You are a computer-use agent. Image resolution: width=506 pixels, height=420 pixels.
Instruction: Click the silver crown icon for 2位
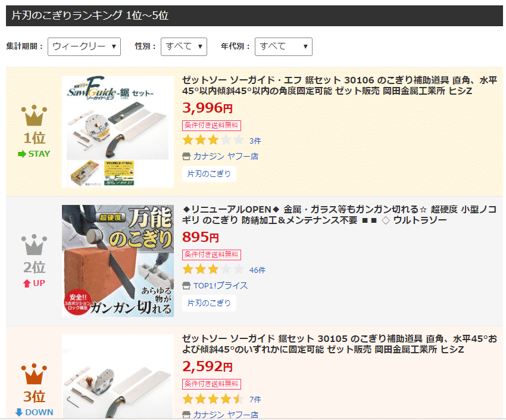tap(34, 245)
